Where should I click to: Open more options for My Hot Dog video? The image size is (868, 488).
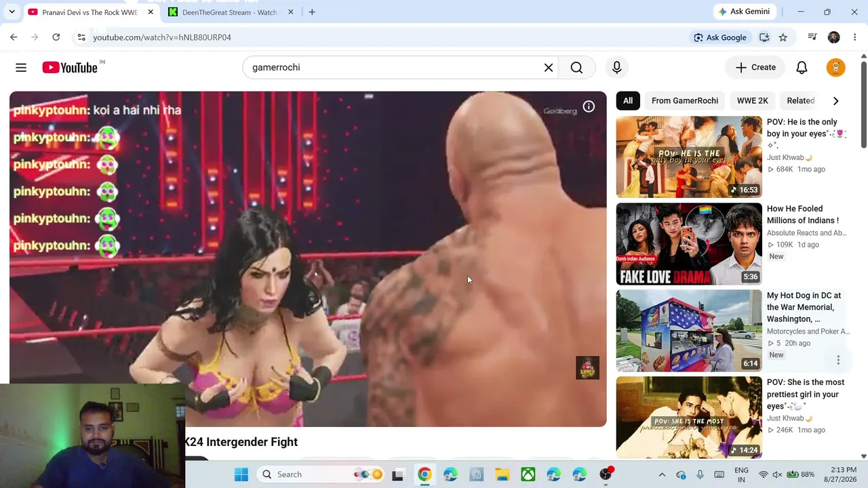pos(838,360)
